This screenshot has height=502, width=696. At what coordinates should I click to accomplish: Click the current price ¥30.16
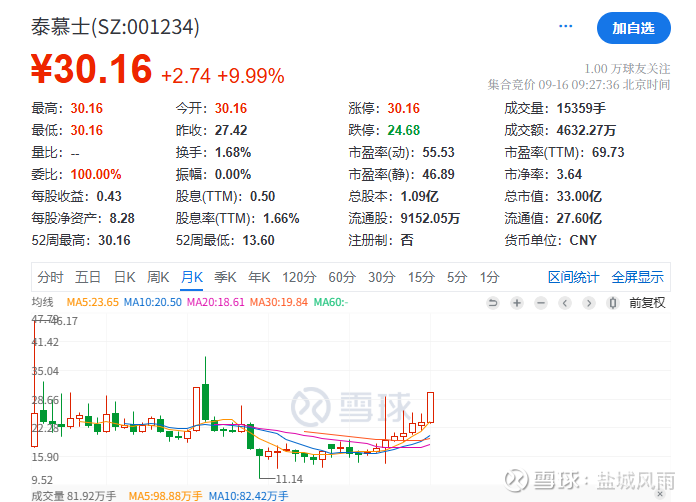tap(91, 69)
